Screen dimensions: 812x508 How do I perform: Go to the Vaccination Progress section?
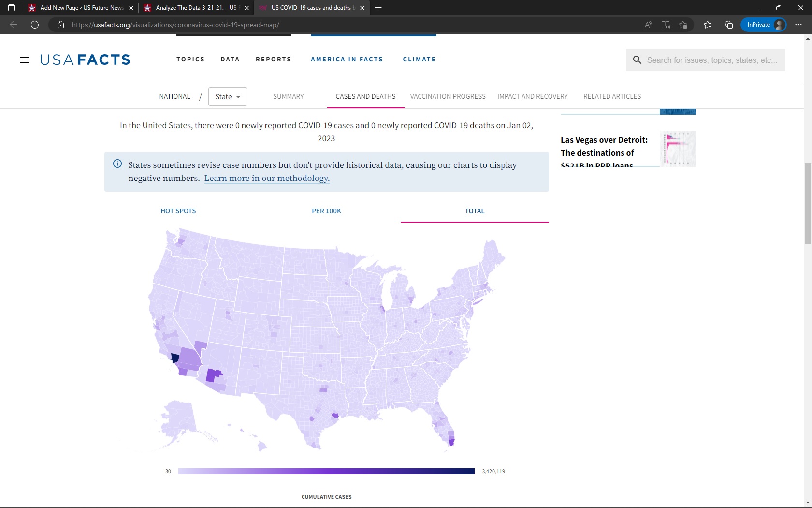[448, 96]
